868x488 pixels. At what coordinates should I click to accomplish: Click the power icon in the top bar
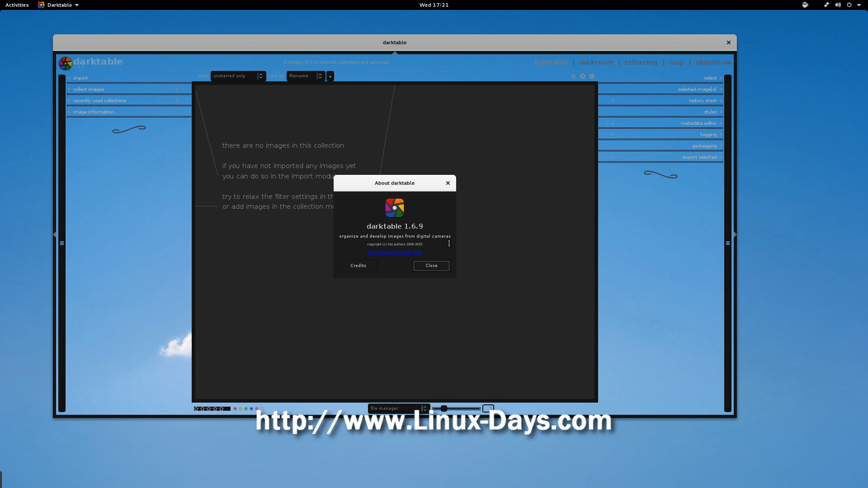tap(849, 5)
